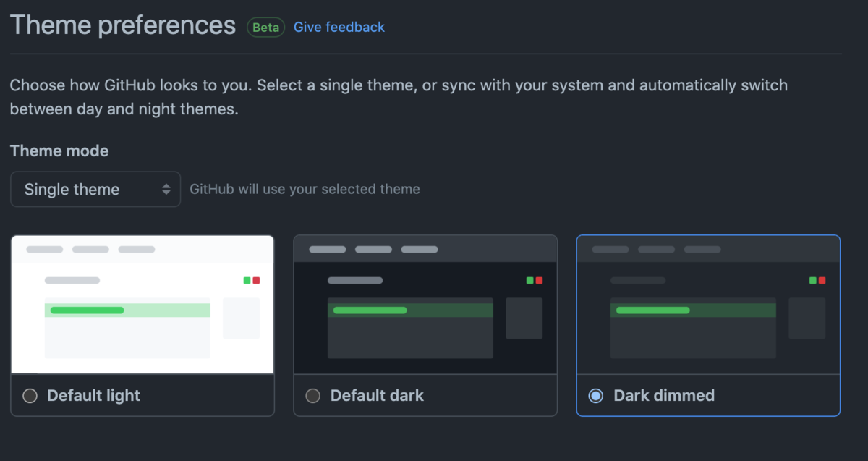
Task: Open the Give feedback link
Action: pyautogui.click(x=339, y=27)
